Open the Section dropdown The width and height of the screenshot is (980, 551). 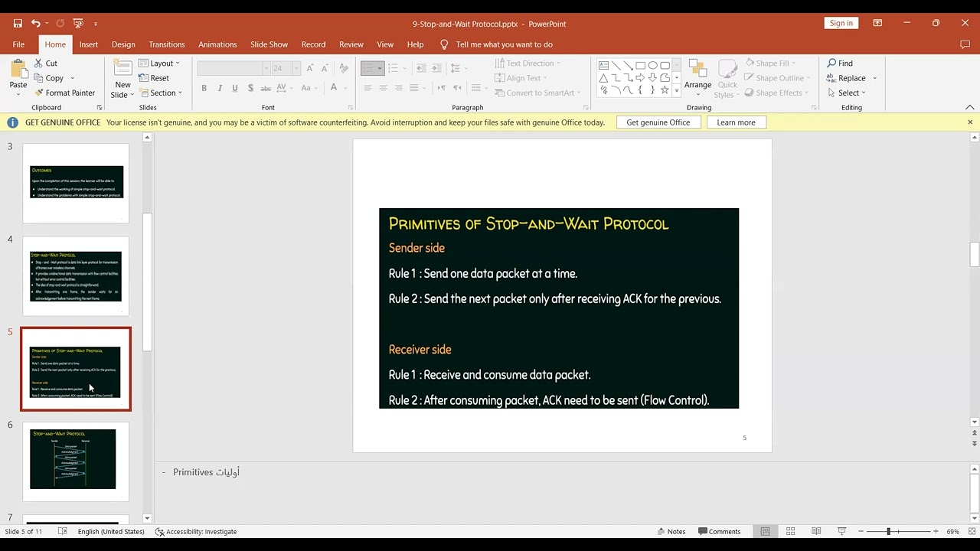pos(160,93)
